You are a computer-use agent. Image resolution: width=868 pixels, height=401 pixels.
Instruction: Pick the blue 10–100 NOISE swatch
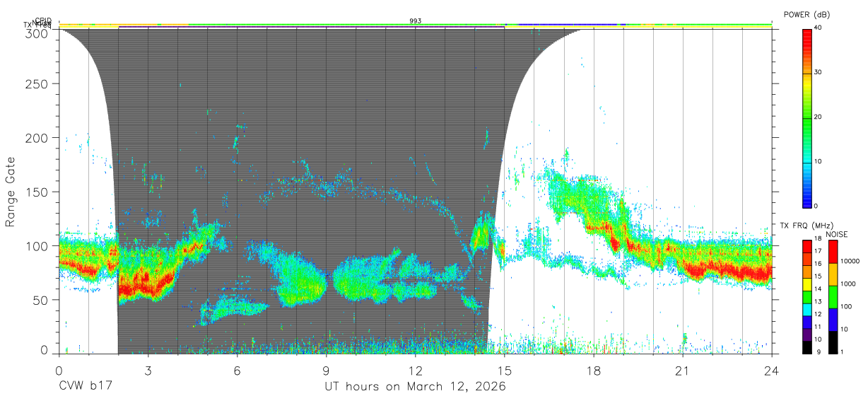(x=833, y=320)
